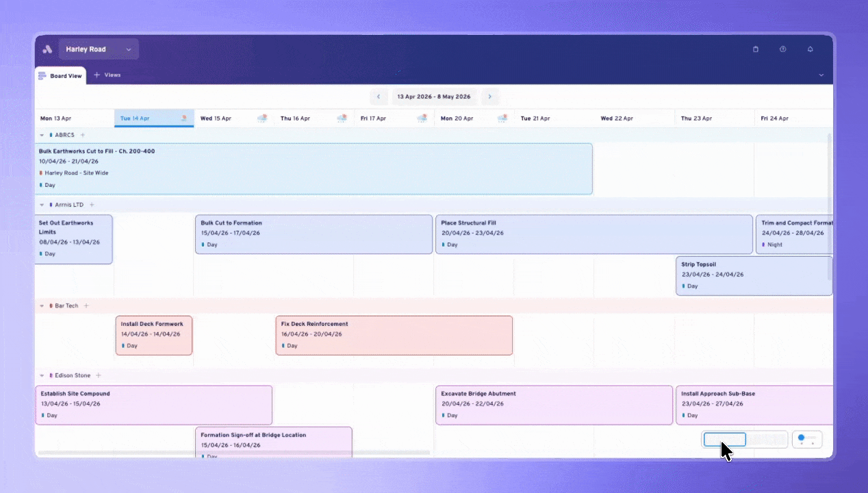Viewport: 868px width, 493px height.
Task: Click weather icon on Tue 14 Apr
Action: pyautogui.click(x=183, y=118)
